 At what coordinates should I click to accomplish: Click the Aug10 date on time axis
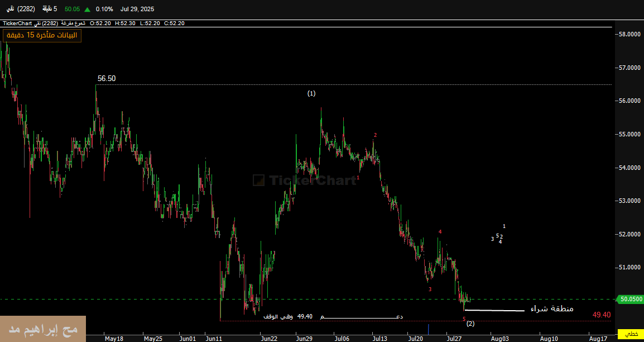pos(549,339)
